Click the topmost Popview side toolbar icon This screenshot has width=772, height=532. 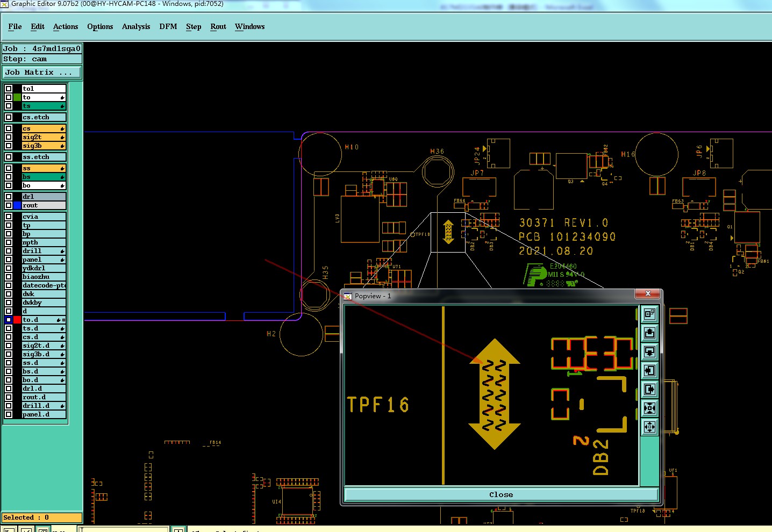click(x=649, y=314)
